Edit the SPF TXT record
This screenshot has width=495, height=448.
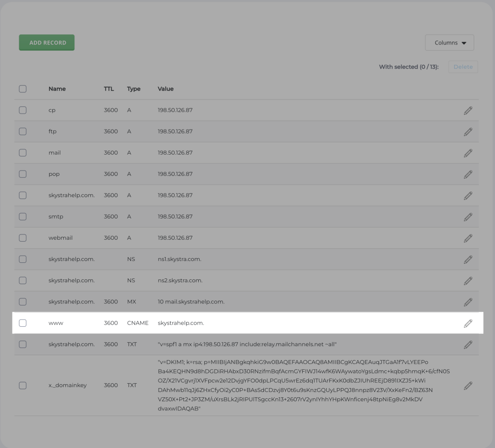(x=467, y=345)
